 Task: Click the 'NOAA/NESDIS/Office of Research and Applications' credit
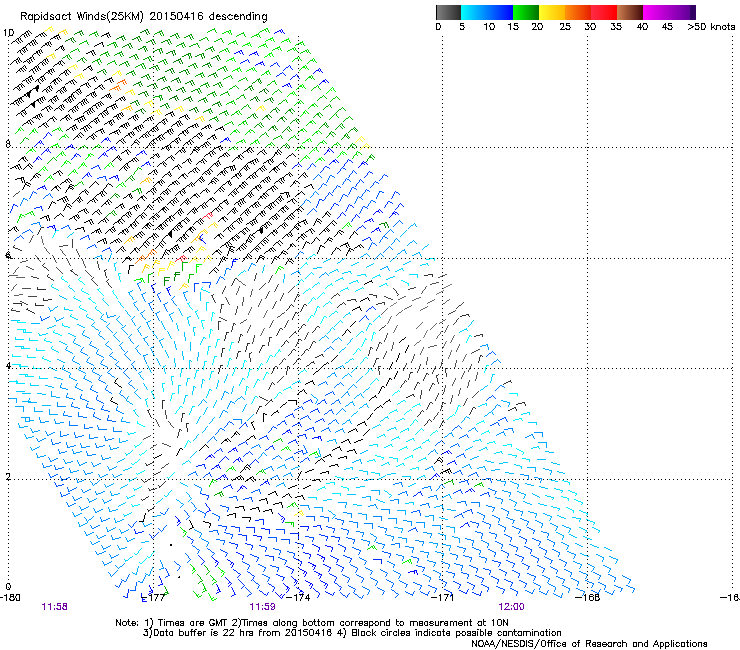pyautogui.click(x=589, y=644)
